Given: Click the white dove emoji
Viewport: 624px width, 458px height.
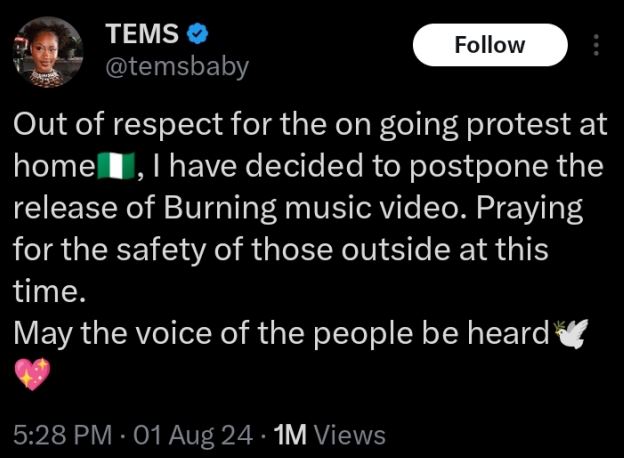Looking at the screenshot, I should click(x=569, y=334).
